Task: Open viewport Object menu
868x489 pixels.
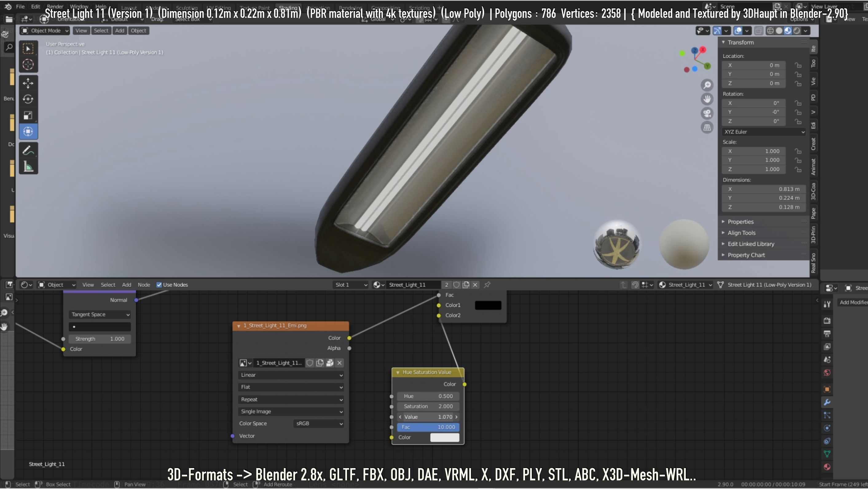Action: [139, 31]
